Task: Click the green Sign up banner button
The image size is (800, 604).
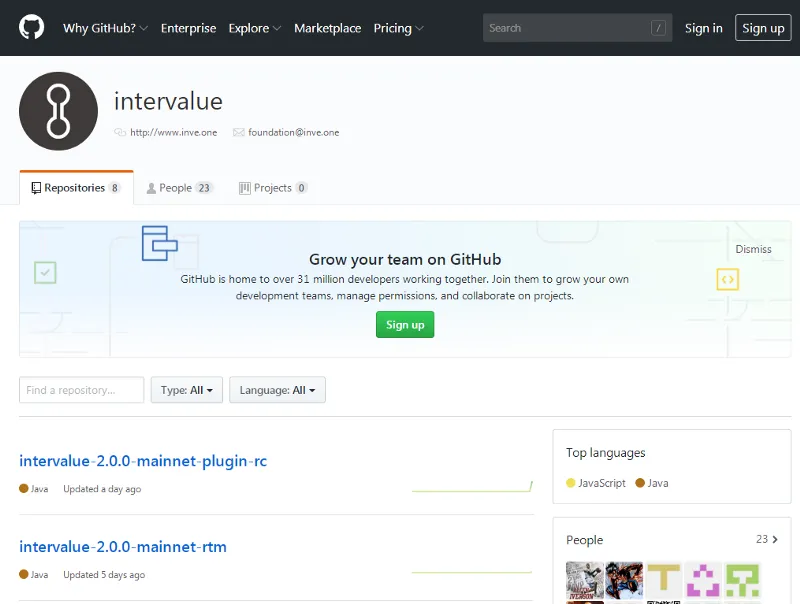Action: pos(405,324)
